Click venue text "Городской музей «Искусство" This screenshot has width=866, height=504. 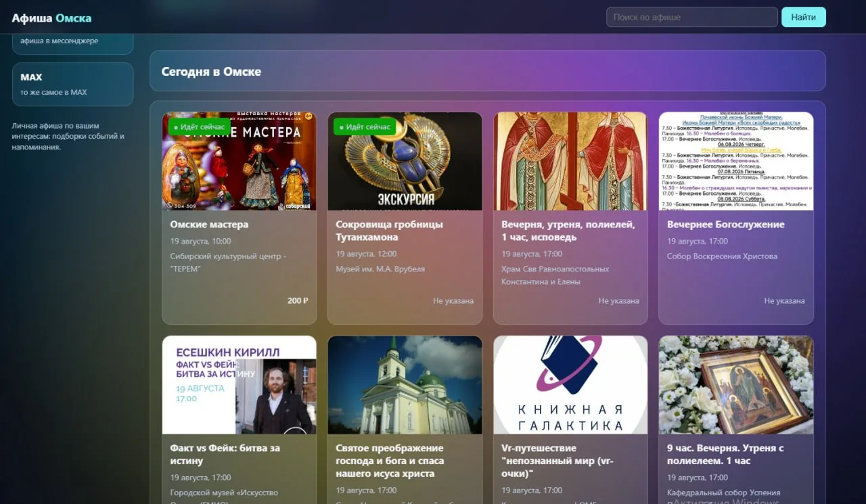click(x=224, y=492)
